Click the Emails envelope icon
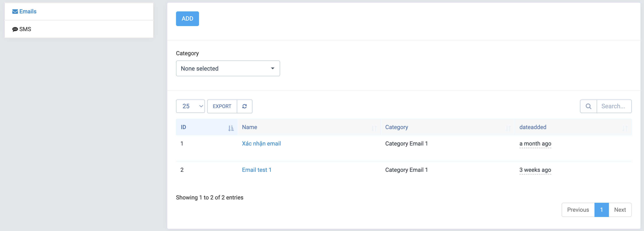The height and width of the screenshot is (231, 644). 15,11
